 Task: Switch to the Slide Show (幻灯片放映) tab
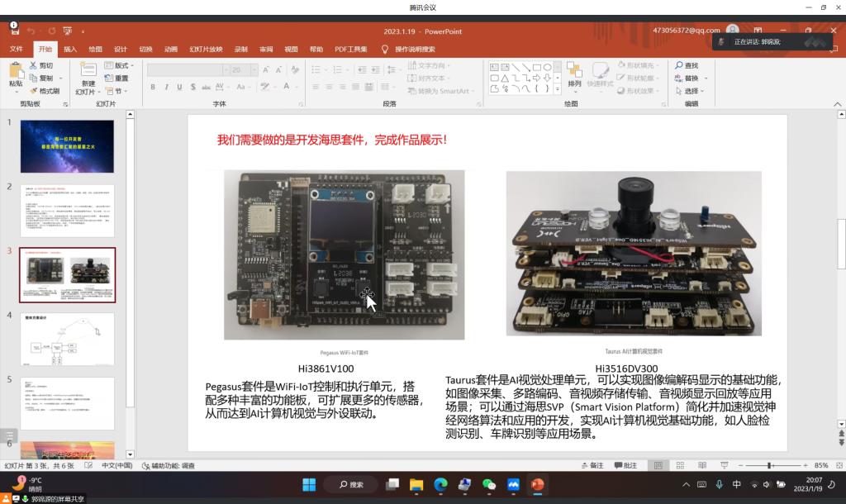206,49
